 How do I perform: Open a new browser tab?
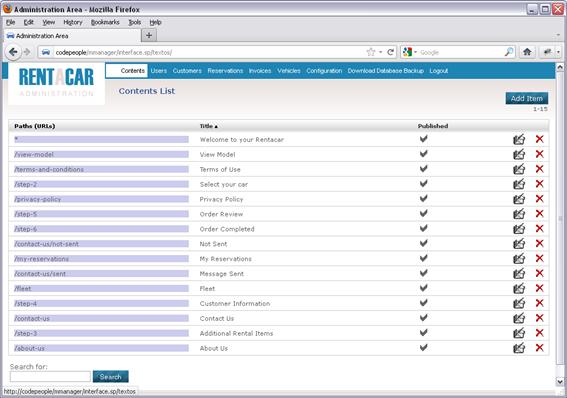click(x=149, y=35)
